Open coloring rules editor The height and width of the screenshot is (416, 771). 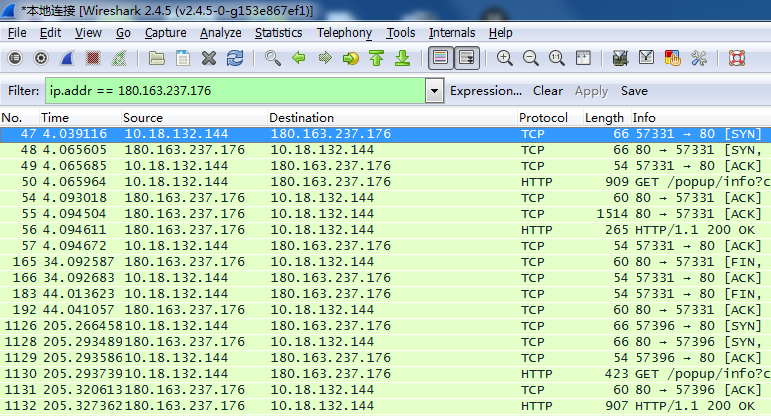pyautogui.click(x=672, y=58)
